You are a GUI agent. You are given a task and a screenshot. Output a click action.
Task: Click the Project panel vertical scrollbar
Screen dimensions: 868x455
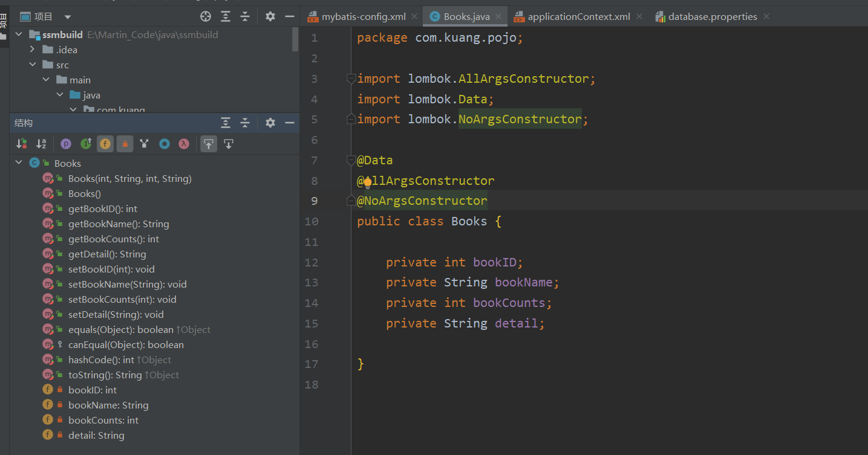point(295,39)
